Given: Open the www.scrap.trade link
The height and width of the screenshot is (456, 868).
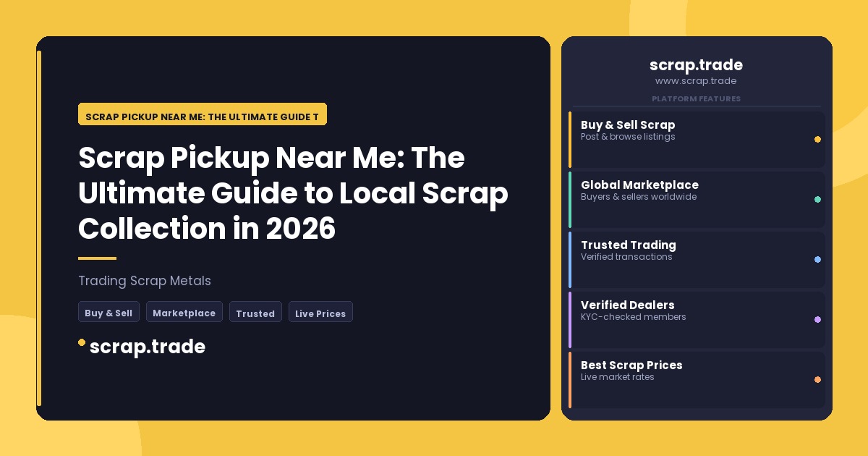Looking at the screenshot, I should click(696, 81).
